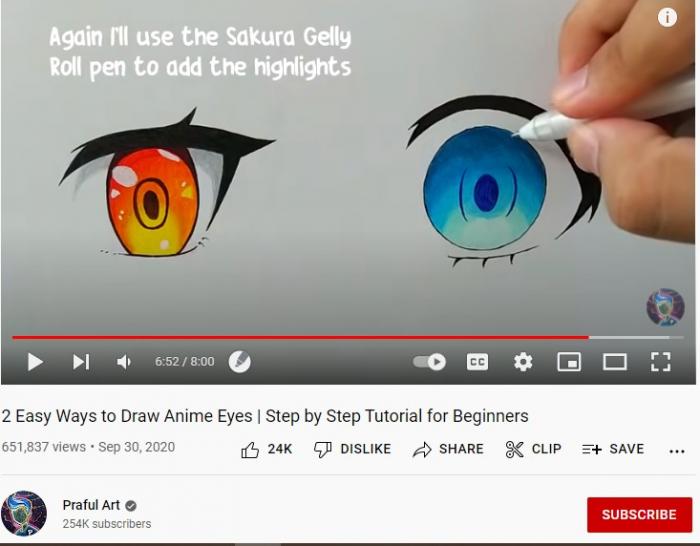Image resolution: width=700 pixels, height=546 pixels.
Task: Open the more actions ellipsis menu
Action: coord(677,451)
